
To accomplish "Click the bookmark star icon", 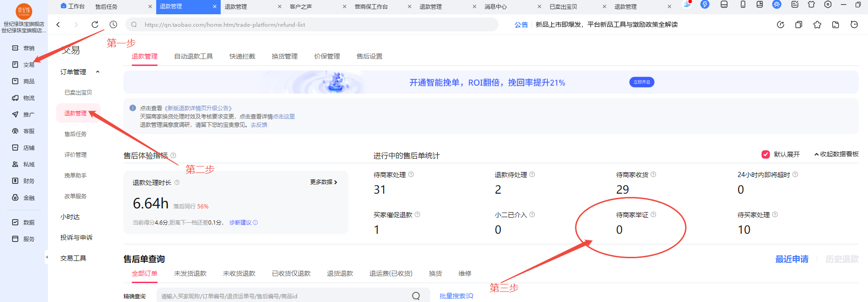I will (x=817, y=25).
